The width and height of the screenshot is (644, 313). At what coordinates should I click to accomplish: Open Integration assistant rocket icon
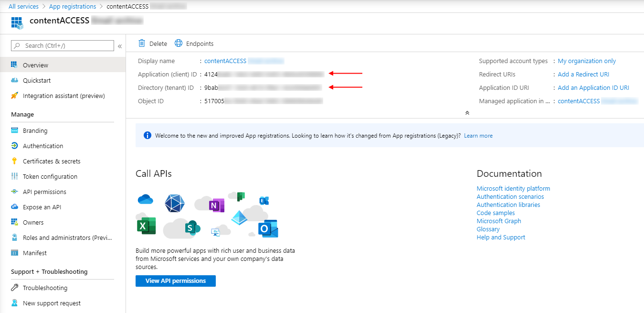pyautogui.click(x=14, y=96)
